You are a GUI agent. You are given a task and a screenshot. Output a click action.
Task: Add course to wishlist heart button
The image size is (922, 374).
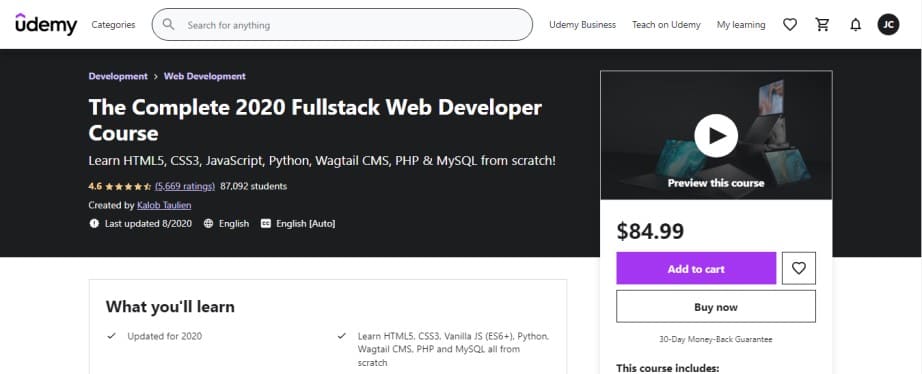(x=799, y=268)
